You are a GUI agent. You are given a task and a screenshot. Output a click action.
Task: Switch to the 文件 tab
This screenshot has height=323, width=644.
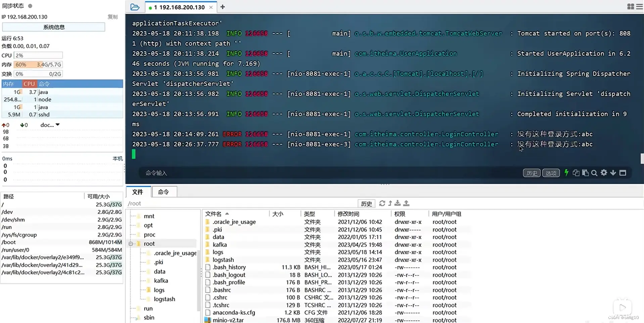tap(137, 192)
